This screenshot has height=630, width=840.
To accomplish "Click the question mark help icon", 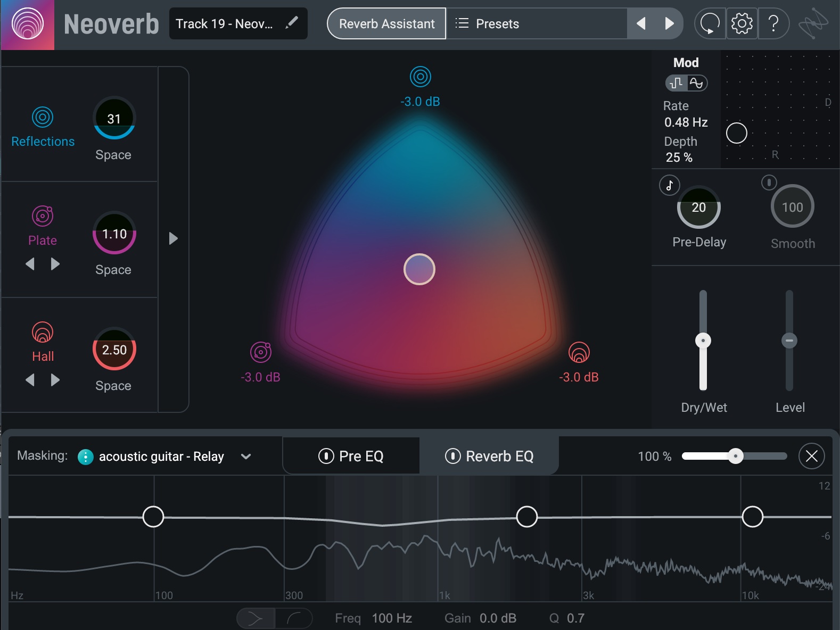I will point(773,23).
